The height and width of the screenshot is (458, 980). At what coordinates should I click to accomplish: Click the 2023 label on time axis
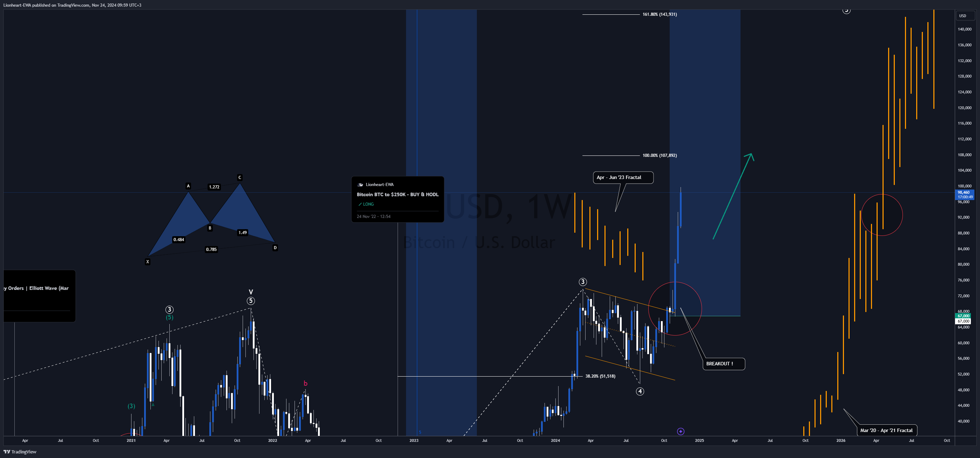(x=414, y=440)
